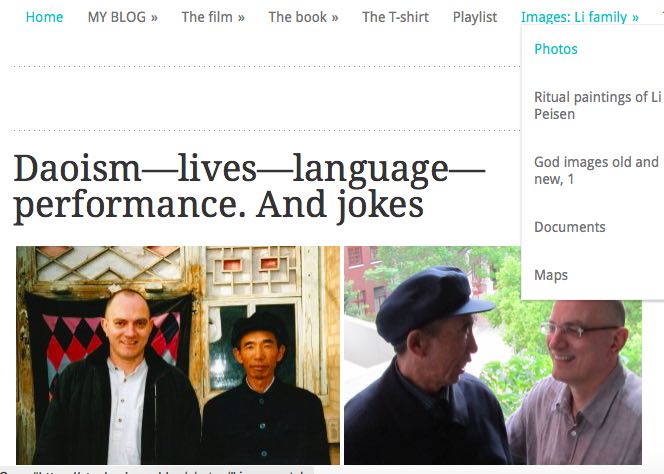The image size is (664, 474).
Task: Open the Documents submenu entry
Action: click(x=570, y=227)
